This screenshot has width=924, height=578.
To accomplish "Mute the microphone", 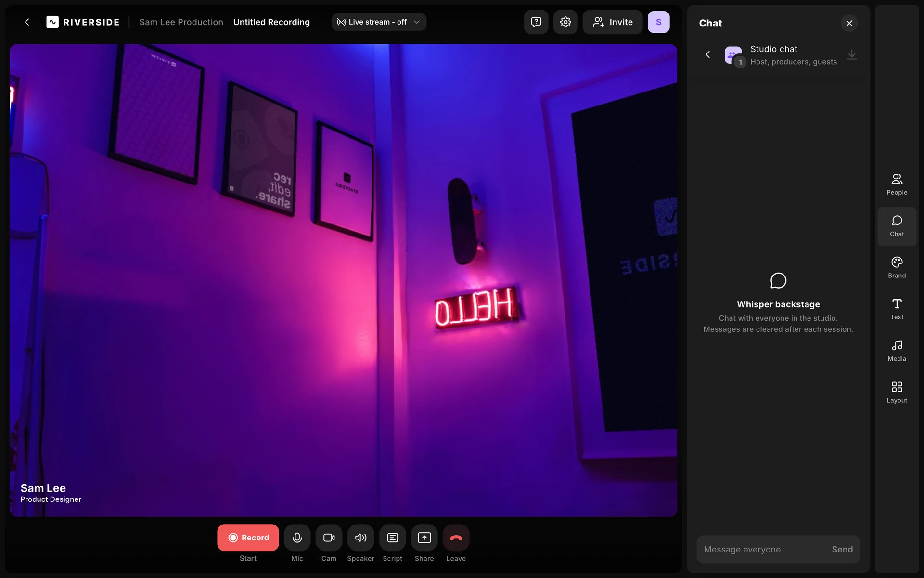I will tap(297, 538).
